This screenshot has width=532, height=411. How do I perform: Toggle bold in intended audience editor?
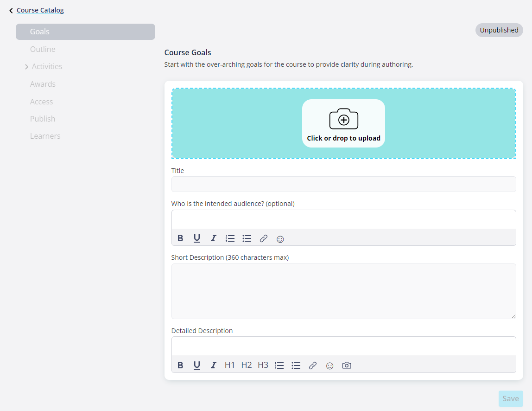point(180,238)
